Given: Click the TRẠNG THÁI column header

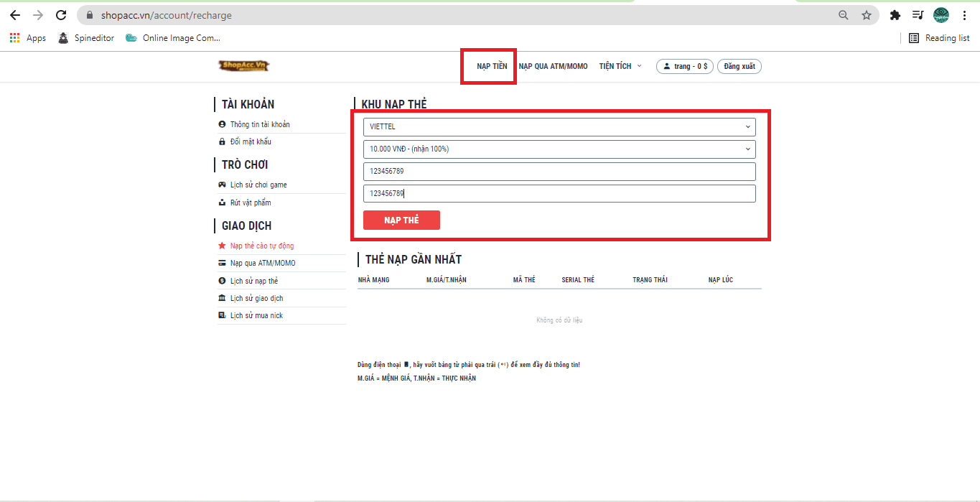Looking at the screenshot, I should pos(650,280).
